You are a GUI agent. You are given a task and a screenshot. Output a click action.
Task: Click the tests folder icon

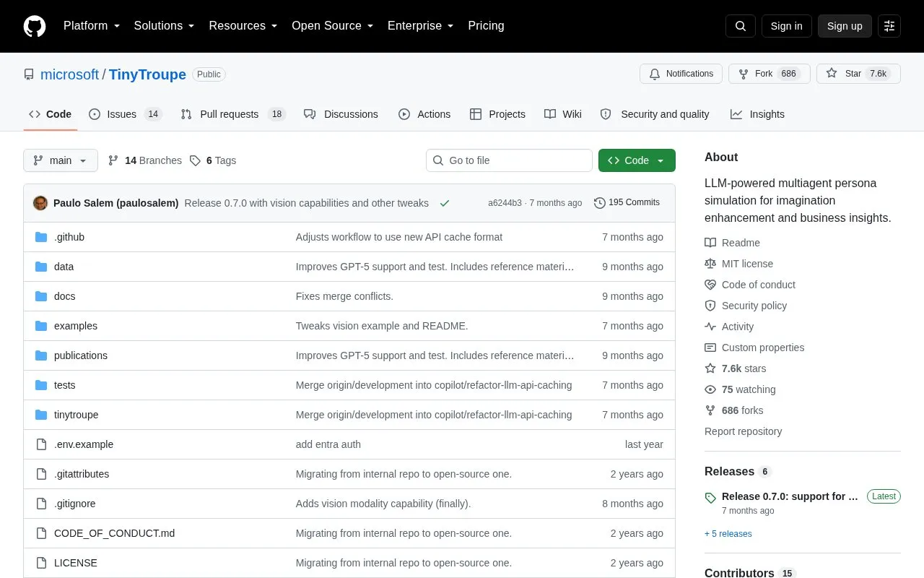pos(41,385)
